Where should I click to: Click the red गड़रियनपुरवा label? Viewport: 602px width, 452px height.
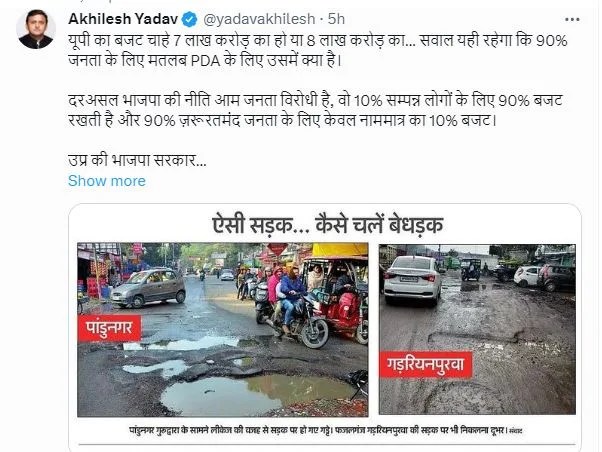click(x=425, y=364)
